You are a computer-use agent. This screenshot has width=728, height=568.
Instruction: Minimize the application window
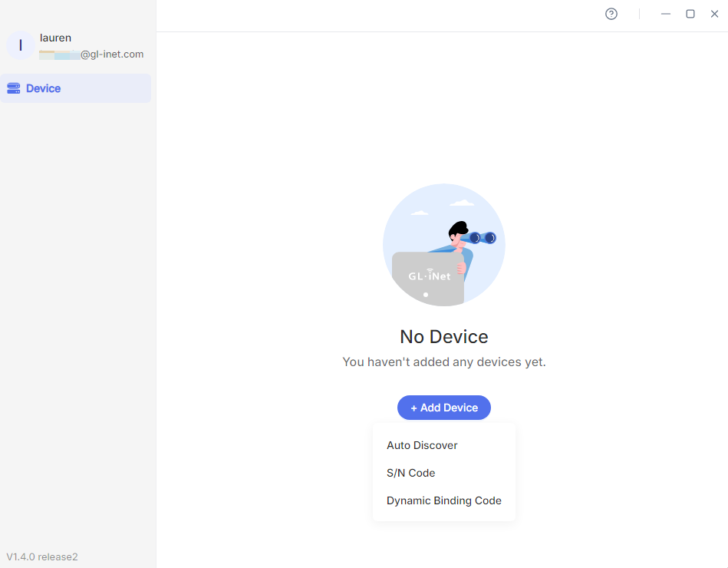click(666, 14)
